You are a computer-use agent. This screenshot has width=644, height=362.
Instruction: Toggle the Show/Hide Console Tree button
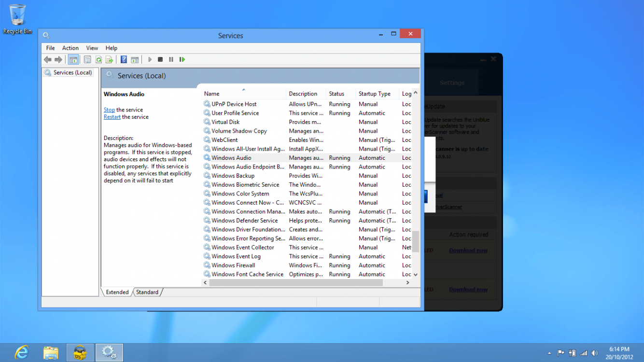click(x=73, y=59)
